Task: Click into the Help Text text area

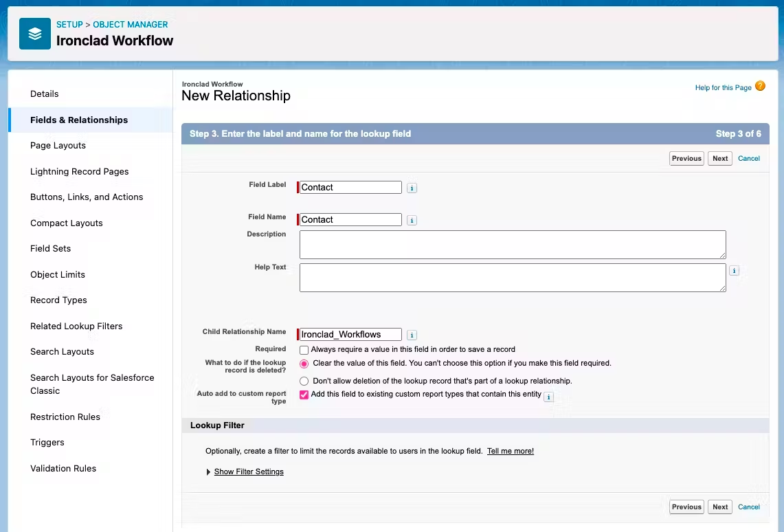Action: (x=513, y=278)
